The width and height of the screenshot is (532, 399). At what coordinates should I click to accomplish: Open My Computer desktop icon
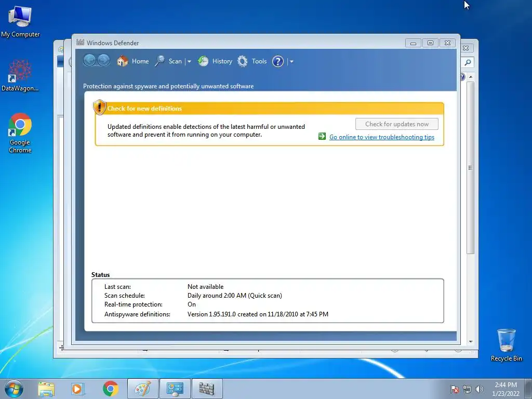(x=20, y=21)
